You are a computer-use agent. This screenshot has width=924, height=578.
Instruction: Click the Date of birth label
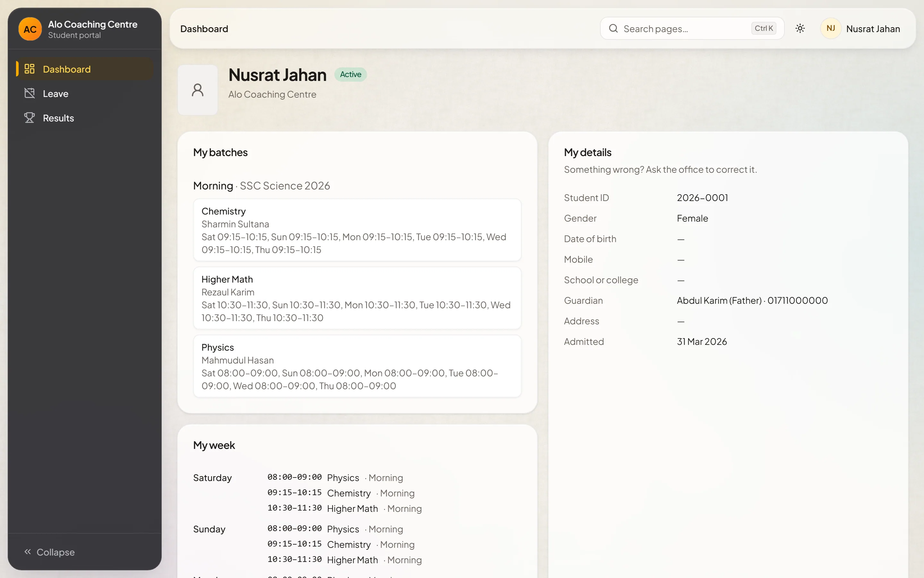click(590, 239)
